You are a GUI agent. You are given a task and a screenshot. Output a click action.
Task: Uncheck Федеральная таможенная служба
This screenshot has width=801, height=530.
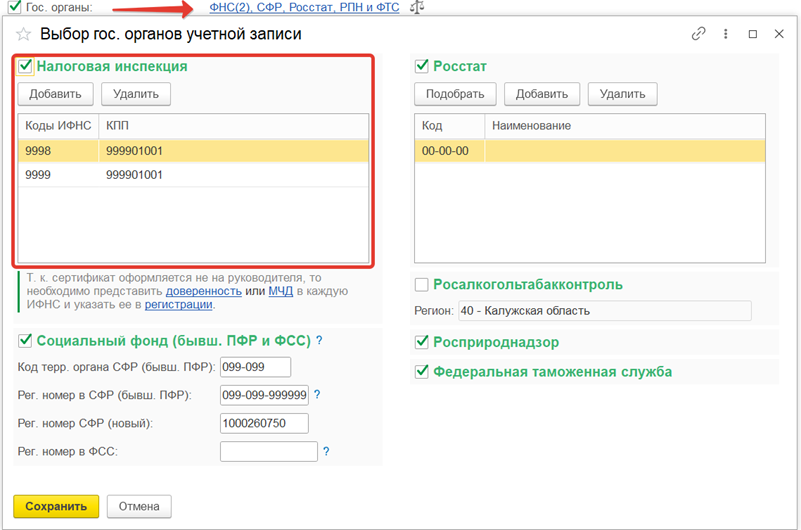point(422,372)
